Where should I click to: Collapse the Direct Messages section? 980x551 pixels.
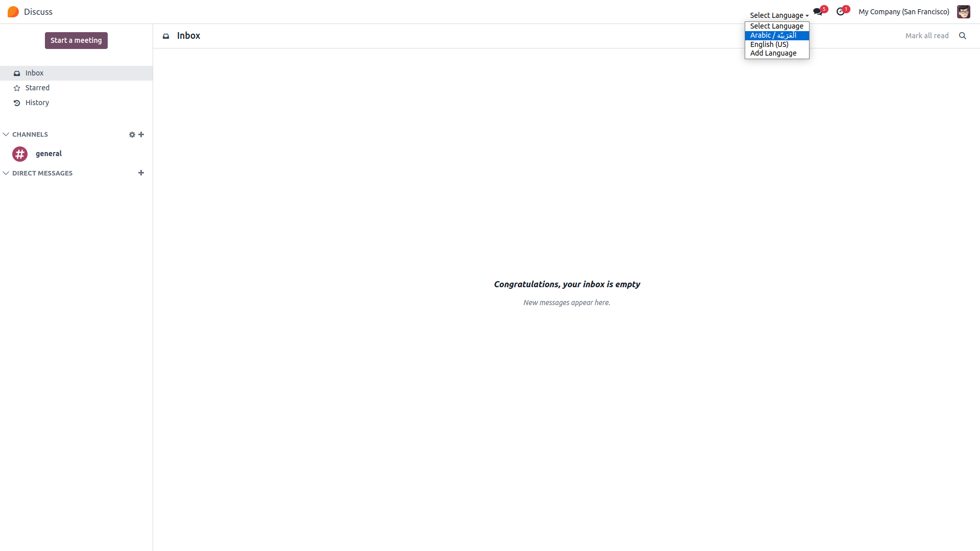6,173
